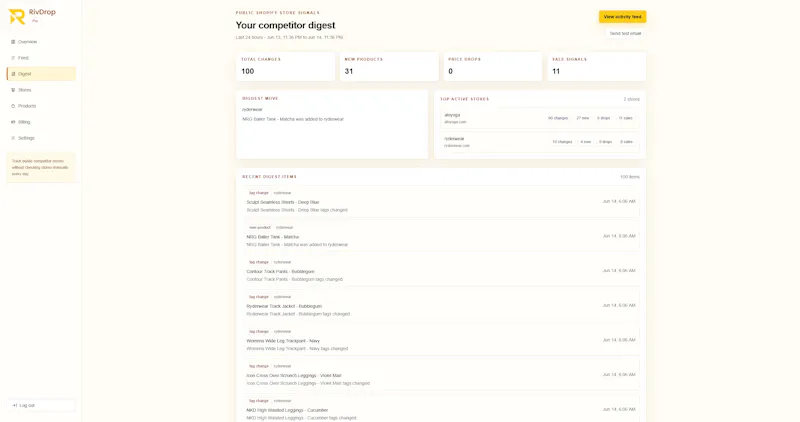Click the Sale Signals card showing 11

[x=597, y=66]
